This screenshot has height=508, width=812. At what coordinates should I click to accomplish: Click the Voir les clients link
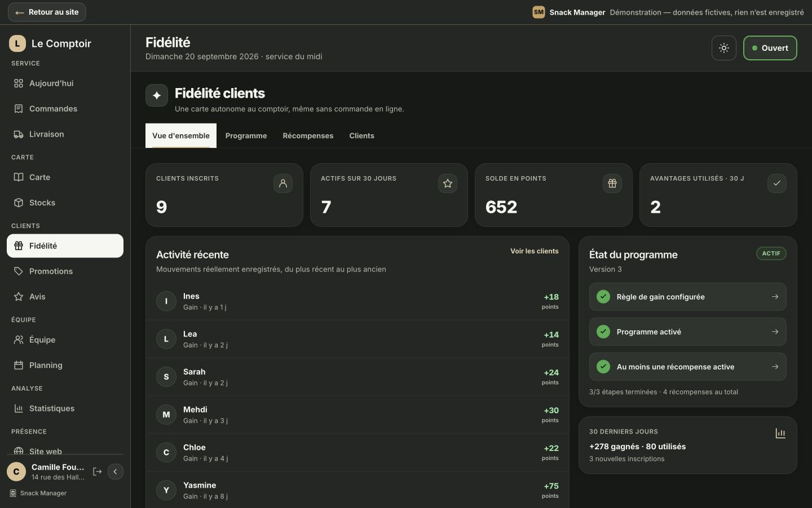point(535,251)
